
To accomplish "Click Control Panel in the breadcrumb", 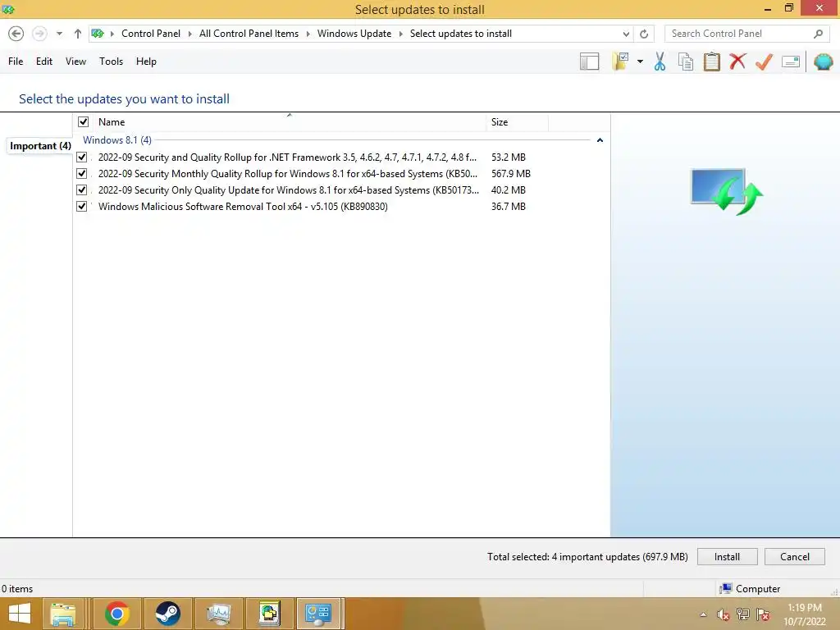I will click(151, 34).
